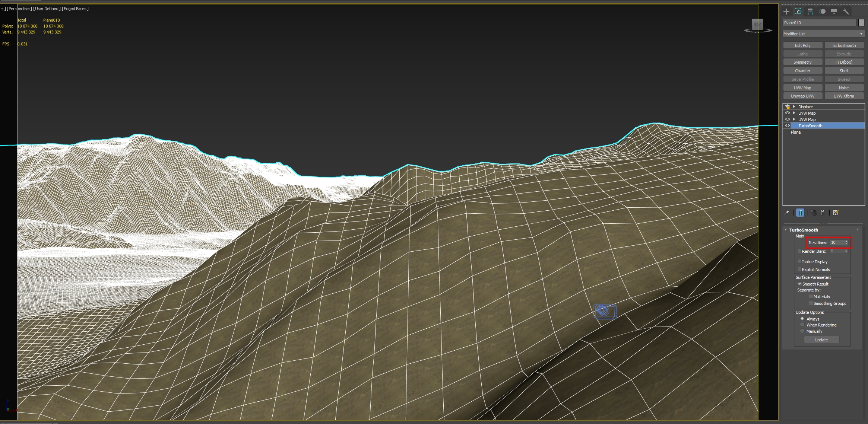The width and height of the screenshot is (868, 424).
Task: Open the Create command panel tab
Action: tap(786, 12)
